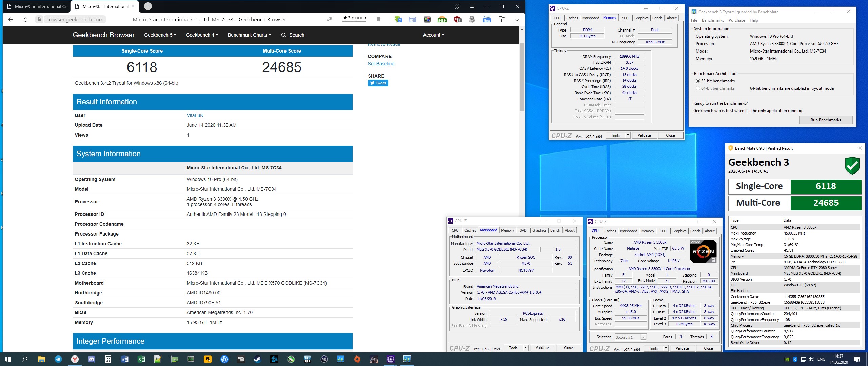Image resolution: width=868 pixels, height=366 pixels.
Task: Click the ENG language indicator
Action: [821, 359]
